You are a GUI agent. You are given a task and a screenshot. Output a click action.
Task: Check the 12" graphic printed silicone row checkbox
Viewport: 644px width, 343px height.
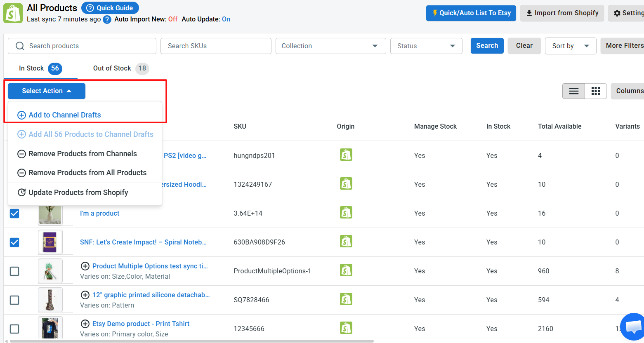click(x=14, y=300)
